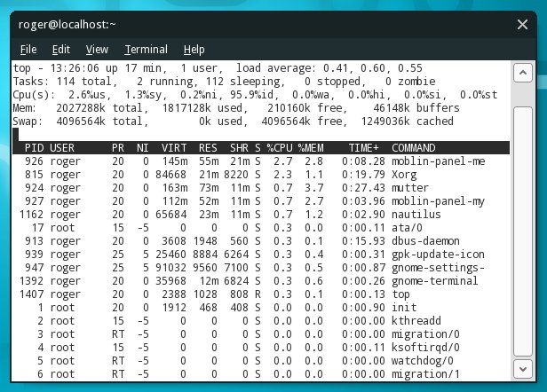Click the 95.9%id CPU idle value
Image resolution: width=547 pixels, height=392 pixels.
coord(255,95)
